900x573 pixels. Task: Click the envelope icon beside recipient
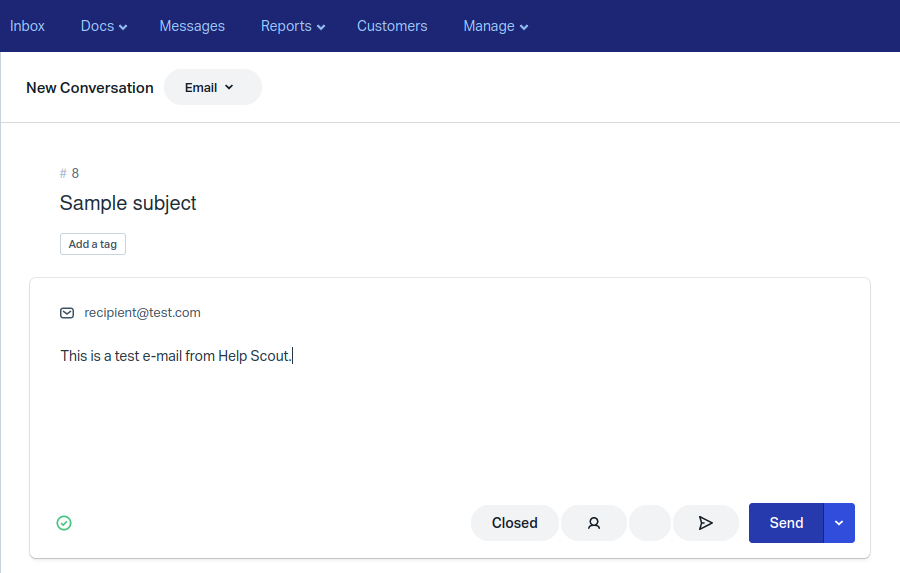(x=67, y=313)
